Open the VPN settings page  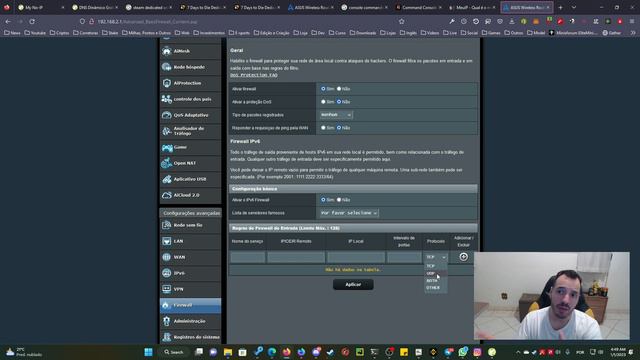[190, 289]
